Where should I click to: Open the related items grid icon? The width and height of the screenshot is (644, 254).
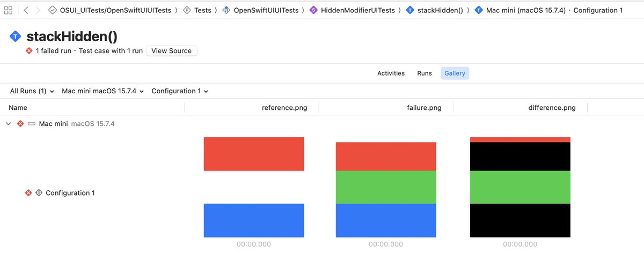9,10
